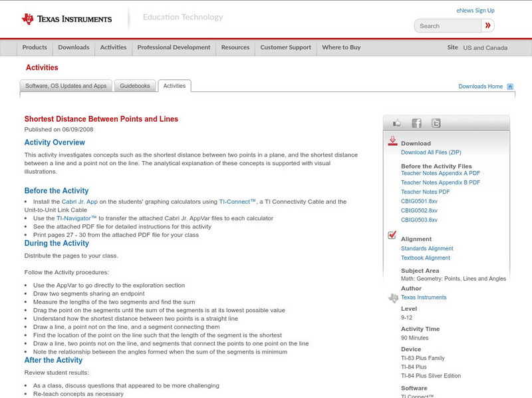Image resolution: width=532 pixels, height=398 pixels.
Task: Switch to the Guidebooks tab
Action: tap(135, 86)
